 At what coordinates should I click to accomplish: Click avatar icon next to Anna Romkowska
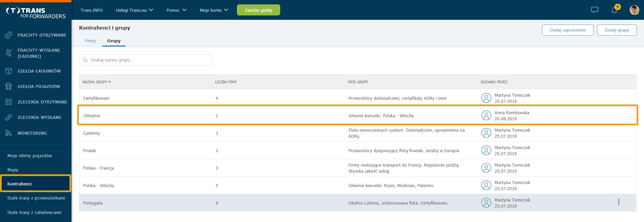click(486, 116)
